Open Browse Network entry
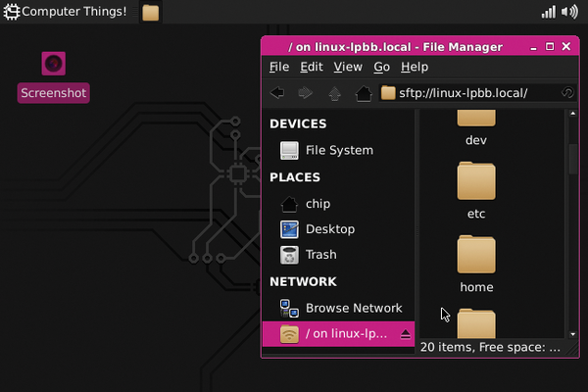This screenshot has width=588, height=392. coord(338,308)
